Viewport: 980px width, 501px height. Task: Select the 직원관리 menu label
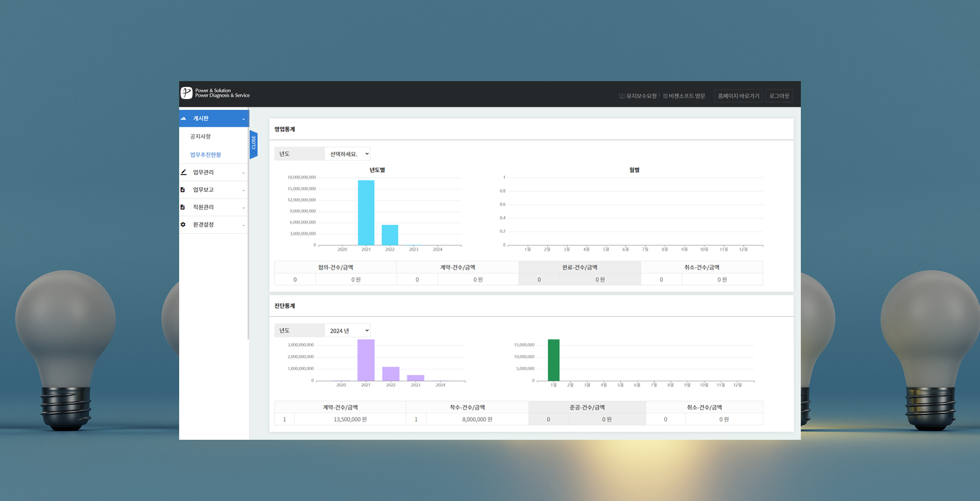click(203, 207)
